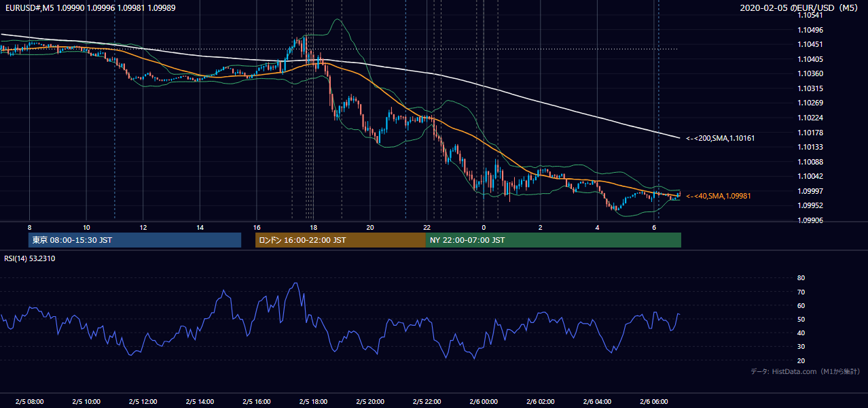Click RSI scale label 70
The image size is (868, 408).
801,292
